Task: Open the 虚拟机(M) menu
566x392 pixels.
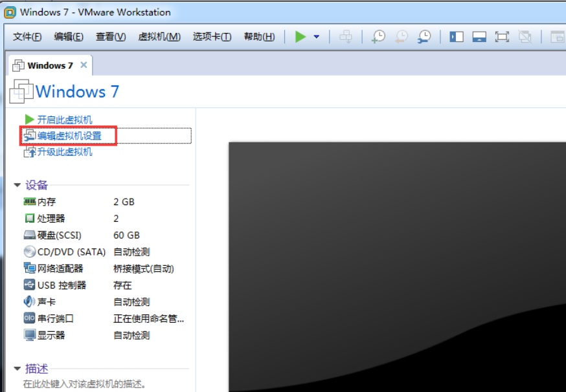Action: [159, 37]
